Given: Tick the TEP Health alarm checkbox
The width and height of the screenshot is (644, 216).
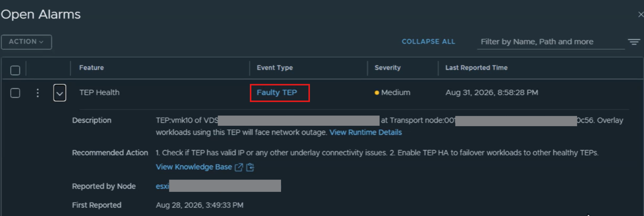Looking at the screenshot, I should point(15,93).
